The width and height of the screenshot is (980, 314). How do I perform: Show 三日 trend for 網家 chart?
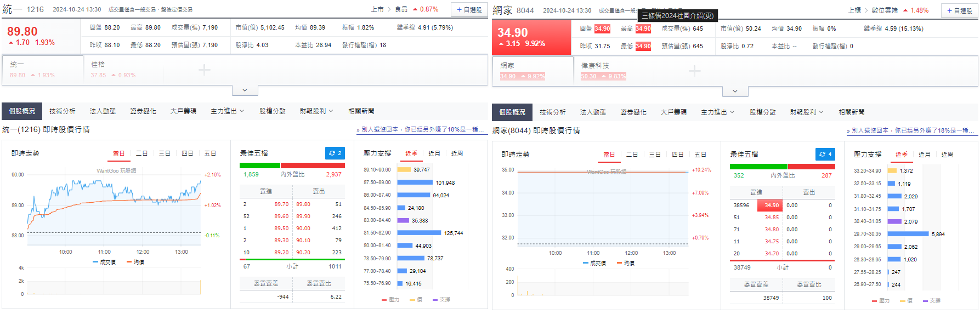[655, 155]
